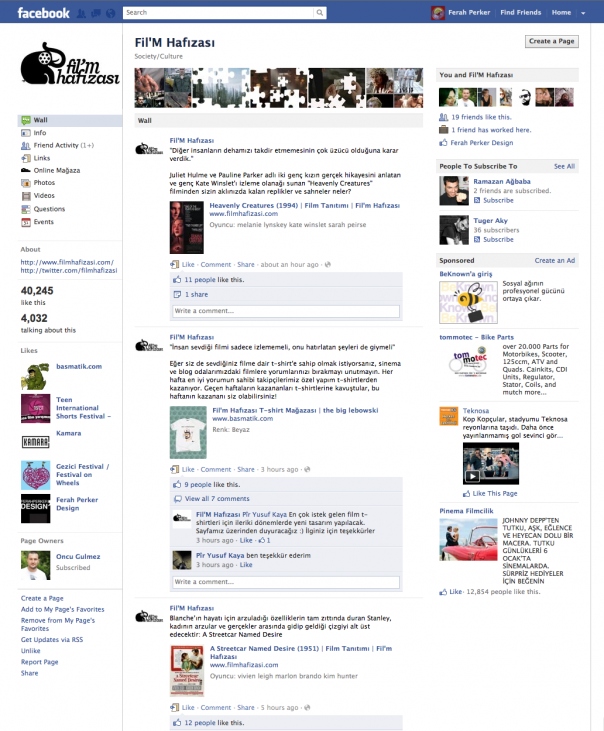This screenshot has height=731, width=604.
Task: Click the thumbs-up icon by 11 people like this
Action: tap(177, 280)
